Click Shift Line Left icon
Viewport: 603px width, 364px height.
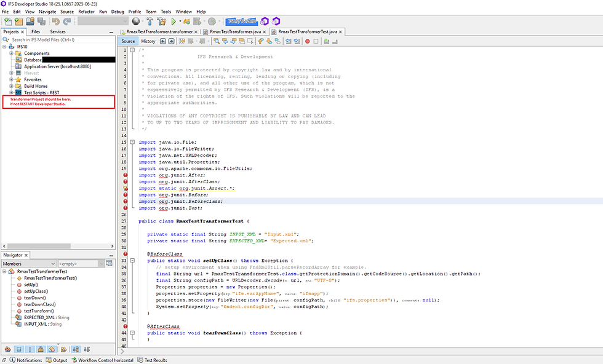click(288, 41)
